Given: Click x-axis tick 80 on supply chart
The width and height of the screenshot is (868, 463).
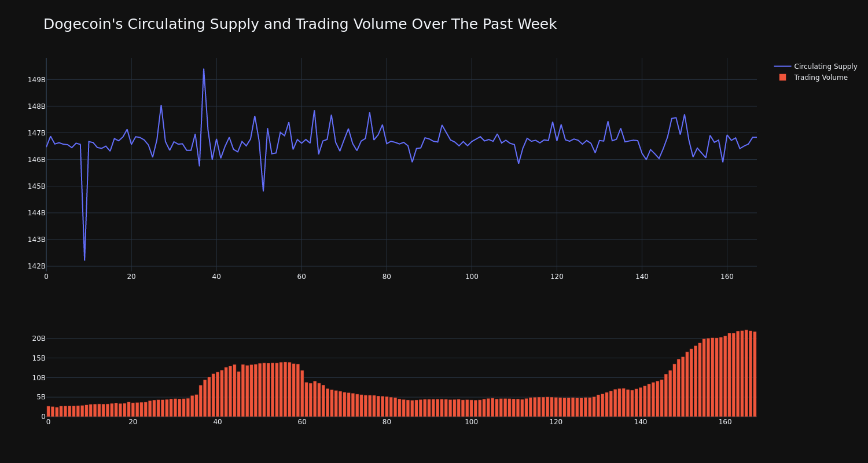Looking at the screenshot, I should [387, 277].
